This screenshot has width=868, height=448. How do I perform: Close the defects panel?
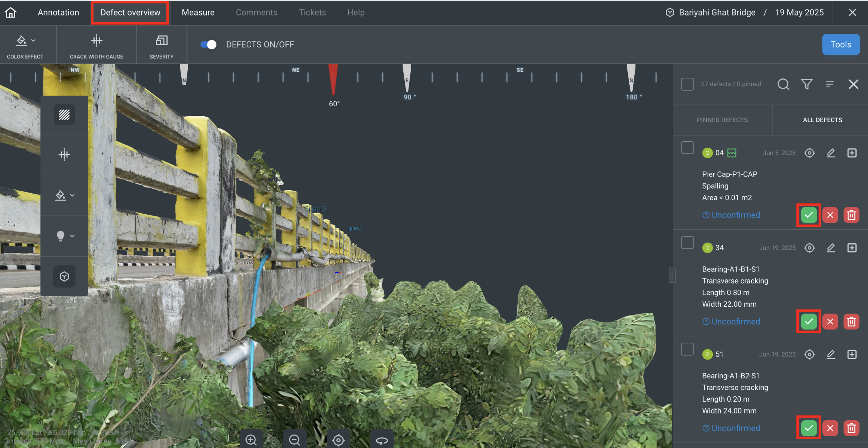854,84
